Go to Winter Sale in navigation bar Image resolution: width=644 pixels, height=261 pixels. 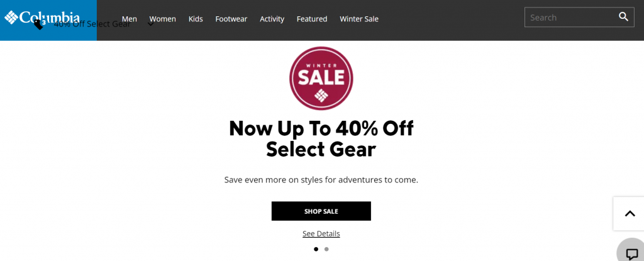[359, 19]
